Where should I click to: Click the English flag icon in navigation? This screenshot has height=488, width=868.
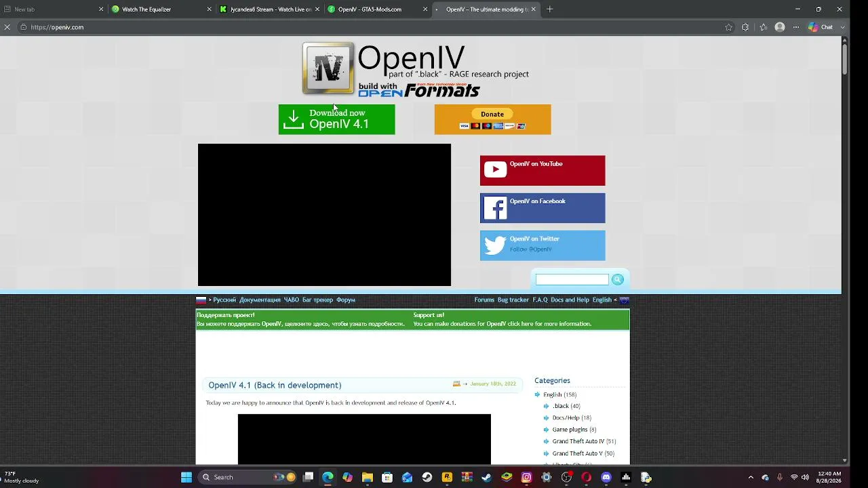click(625, 300)
